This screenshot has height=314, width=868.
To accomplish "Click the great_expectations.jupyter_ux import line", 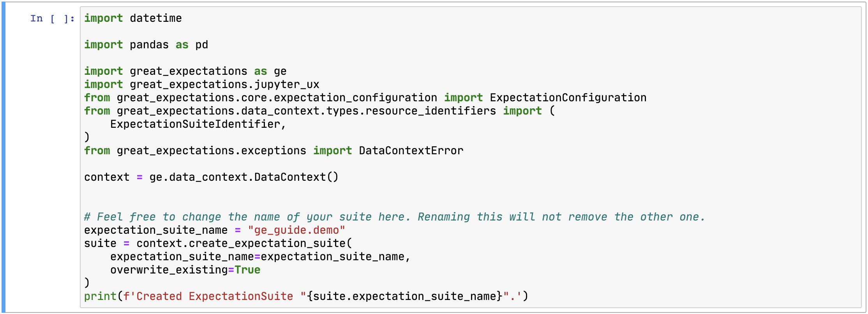I will pyautogui.click(x=202, y=85).
